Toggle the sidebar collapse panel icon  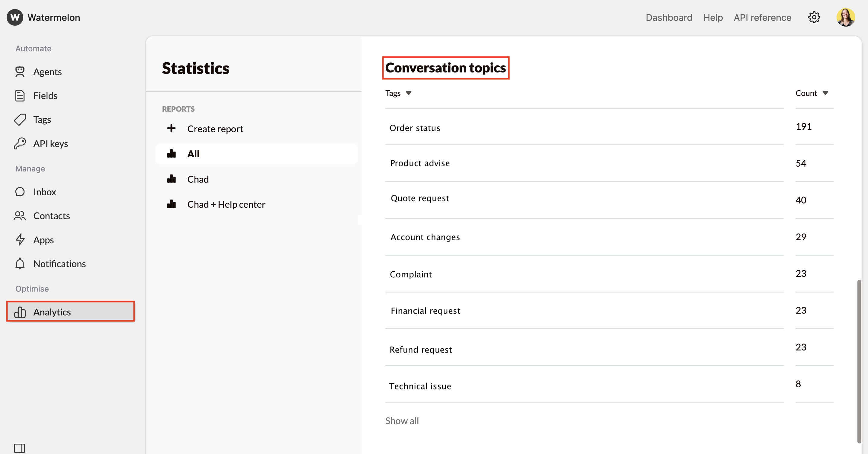[20, 448]
